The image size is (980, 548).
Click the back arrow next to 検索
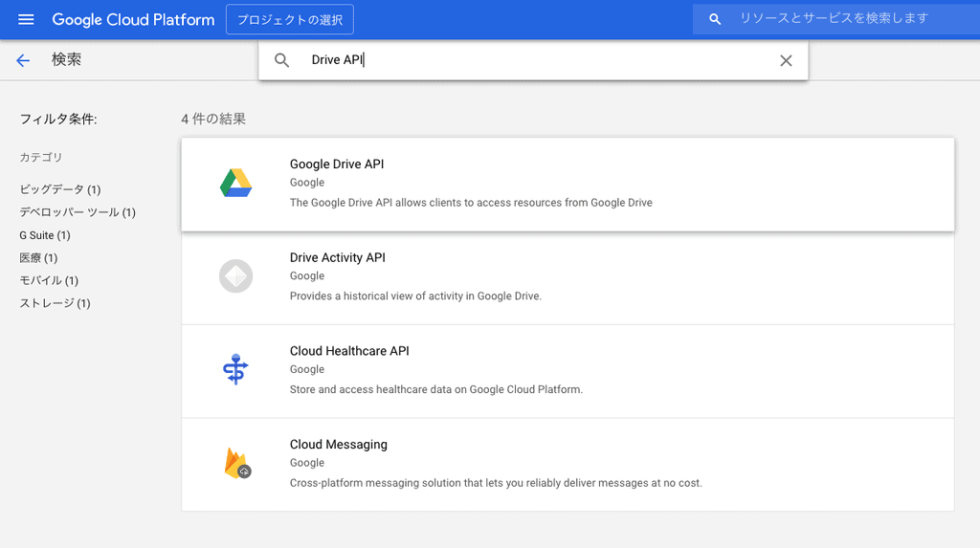[x=24, y=60]
